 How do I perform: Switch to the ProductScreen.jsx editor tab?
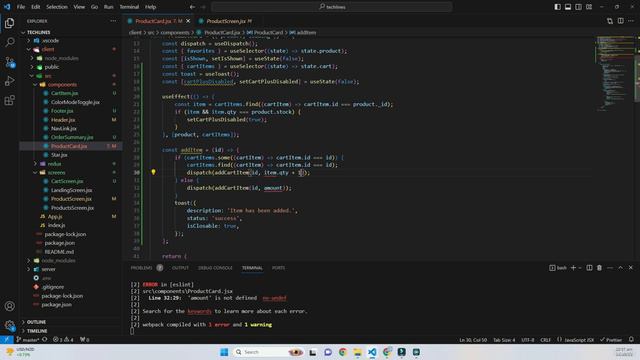click(x=226, y=21)
